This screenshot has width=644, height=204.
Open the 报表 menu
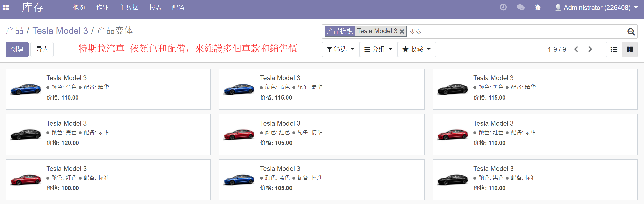click(x=155, y=8)
